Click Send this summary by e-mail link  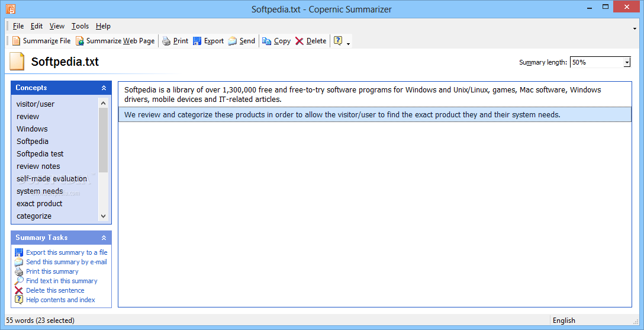[x=66, y=262]
